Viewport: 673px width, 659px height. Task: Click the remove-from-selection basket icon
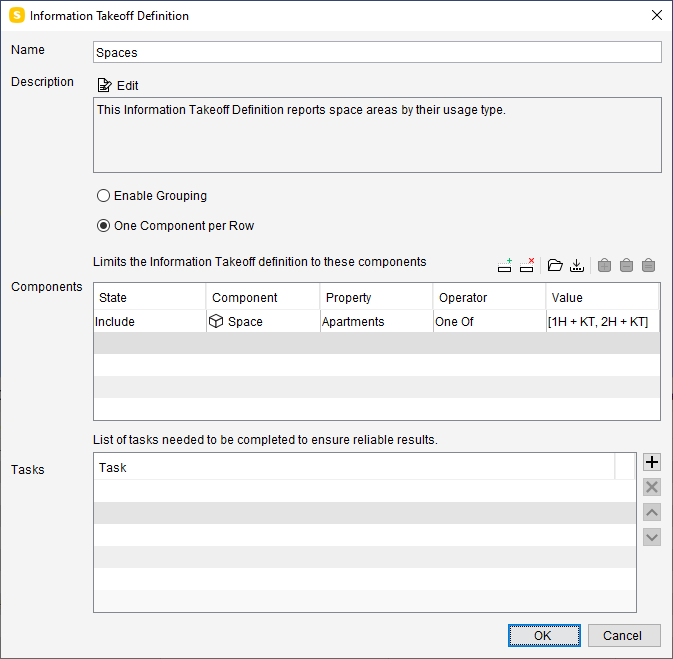click(x=626, y=265)
